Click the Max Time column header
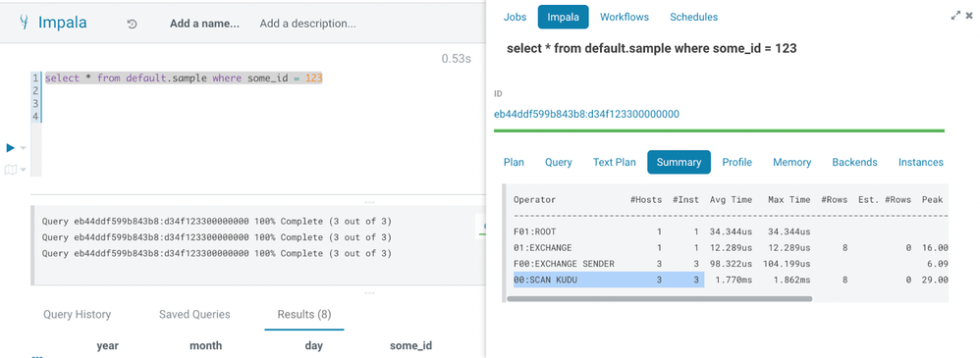This screenshot has height=358, width=980. pyautogui.click(x=789, y=200)
